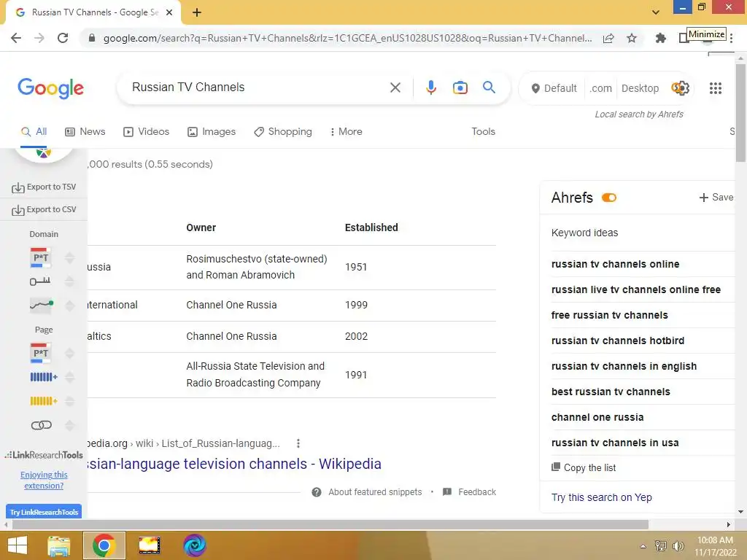Image resolution: width=747 pixels, height=560 pixels.
Task: Click the yellow bars Page metric icon
Action: tap(43, 401)
